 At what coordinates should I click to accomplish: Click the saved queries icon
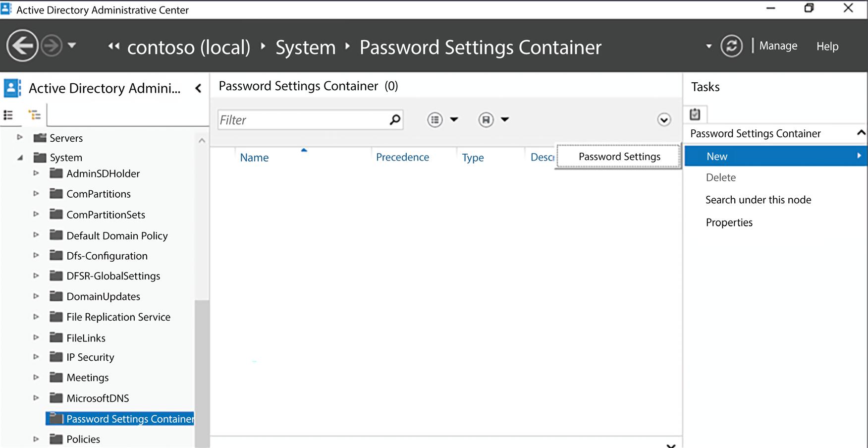tap(486, 119)
